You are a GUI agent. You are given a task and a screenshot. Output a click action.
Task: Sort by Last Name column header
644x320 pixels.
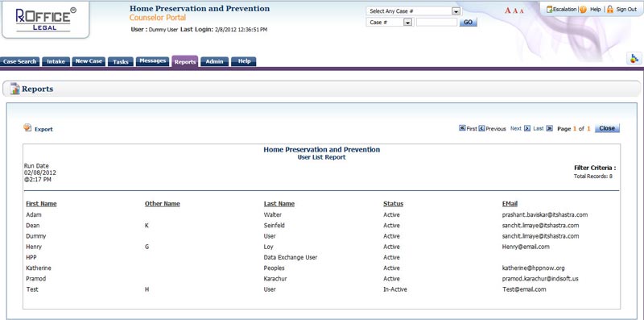pos(279,204)
